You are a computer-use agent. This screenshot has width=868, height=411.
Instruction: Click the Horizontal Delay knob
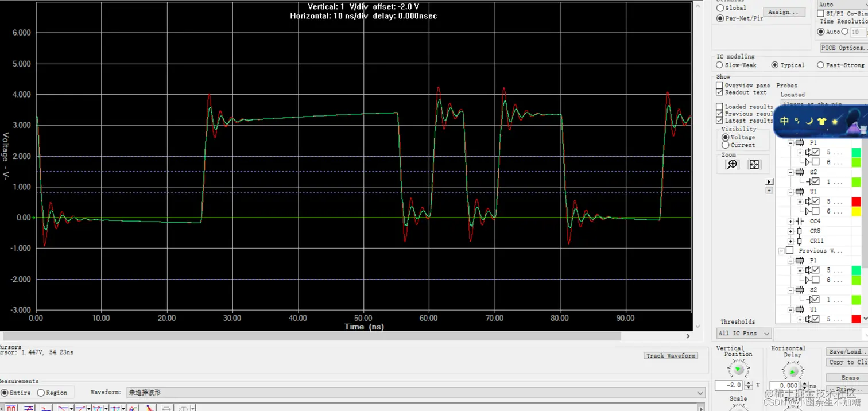pos(793,371)
